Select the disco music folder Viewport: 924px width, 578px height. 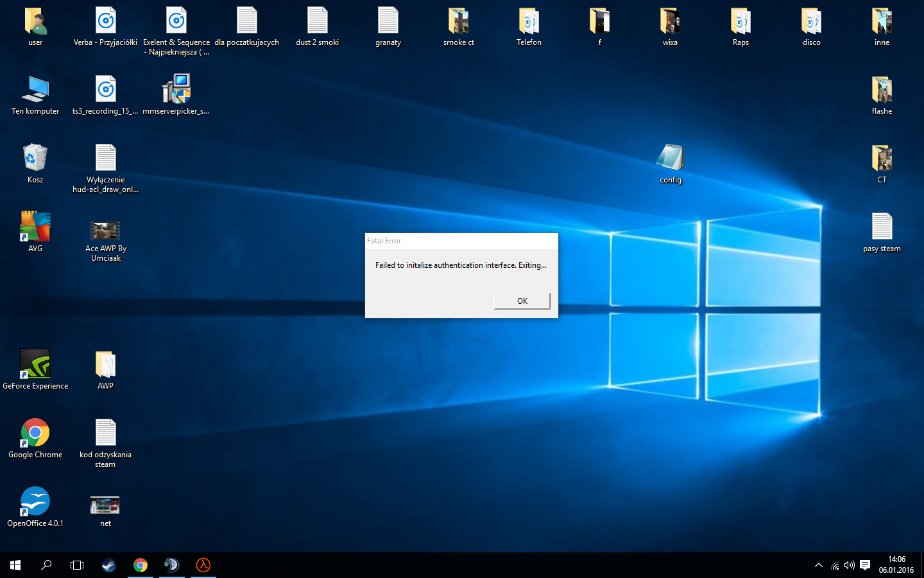(x=811, y=27)
